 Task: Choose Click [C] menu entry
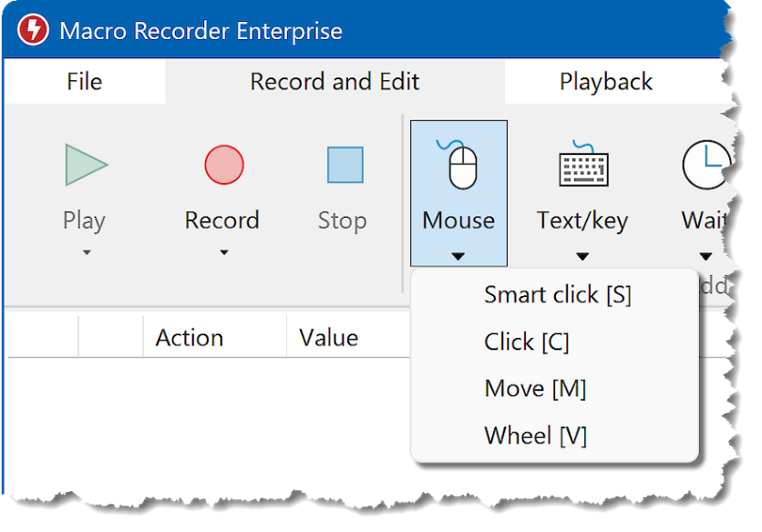554,342
